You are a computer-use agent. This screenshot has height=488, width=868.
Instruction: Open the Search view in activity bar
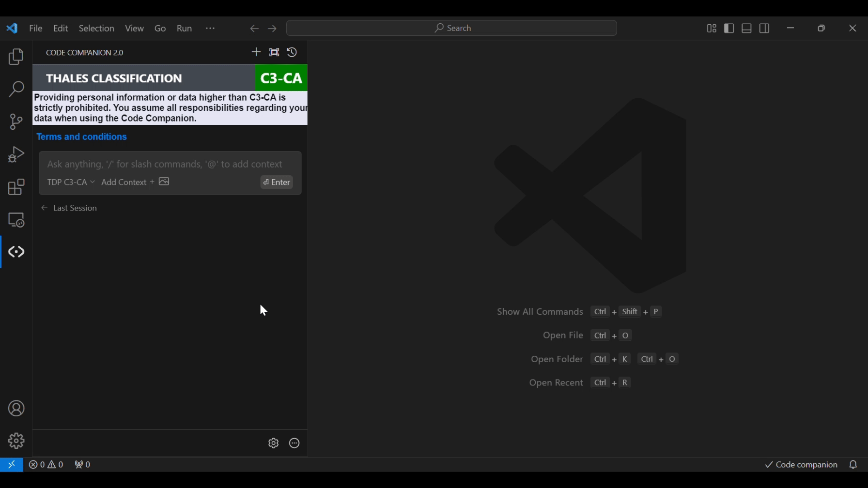pos(16,89)
